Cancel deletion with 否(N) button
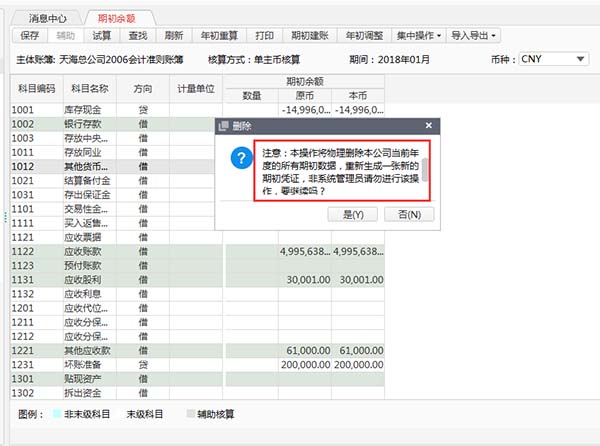600x446 pixels. pyautogui.click(x=409, y=215)
